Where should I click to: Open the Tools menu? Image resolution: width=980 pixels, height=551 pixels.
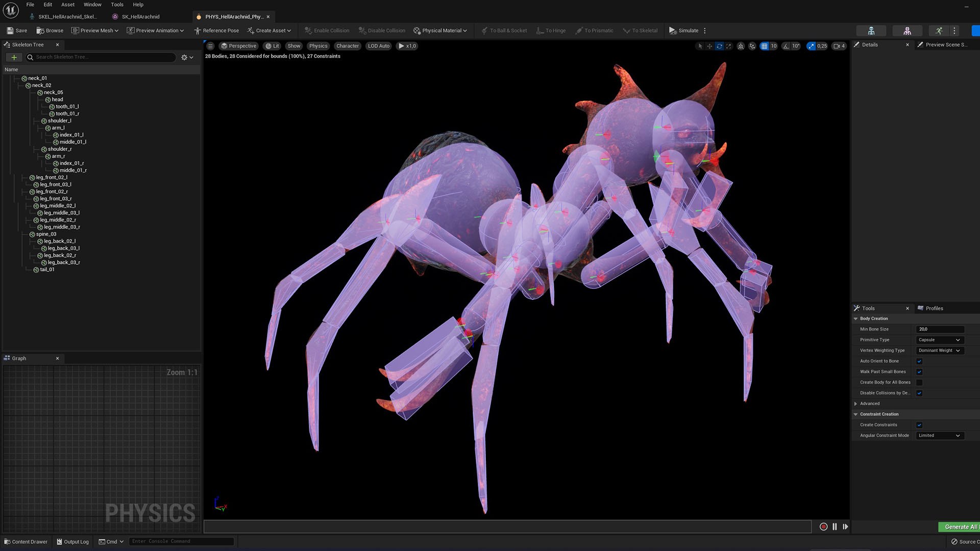tap(117, 5)
